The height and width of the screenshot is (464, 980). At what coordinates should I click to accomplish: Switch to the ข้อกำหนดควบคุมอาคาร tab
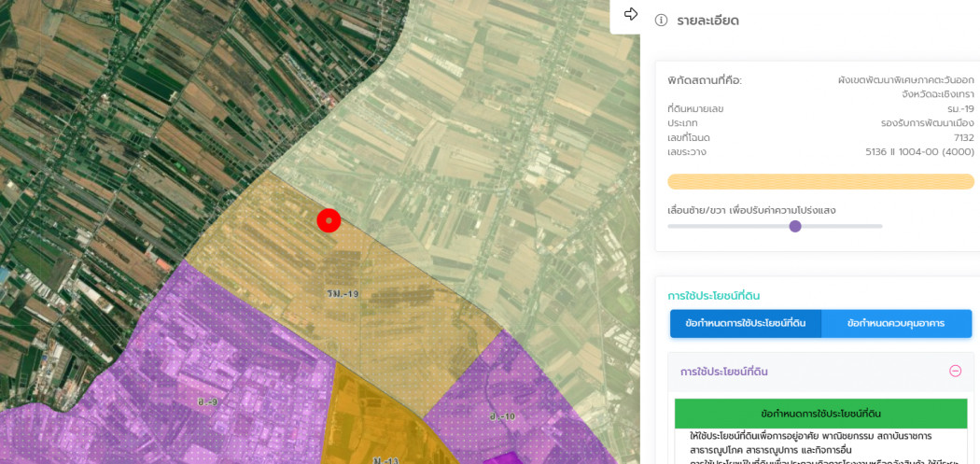(896, 323)
